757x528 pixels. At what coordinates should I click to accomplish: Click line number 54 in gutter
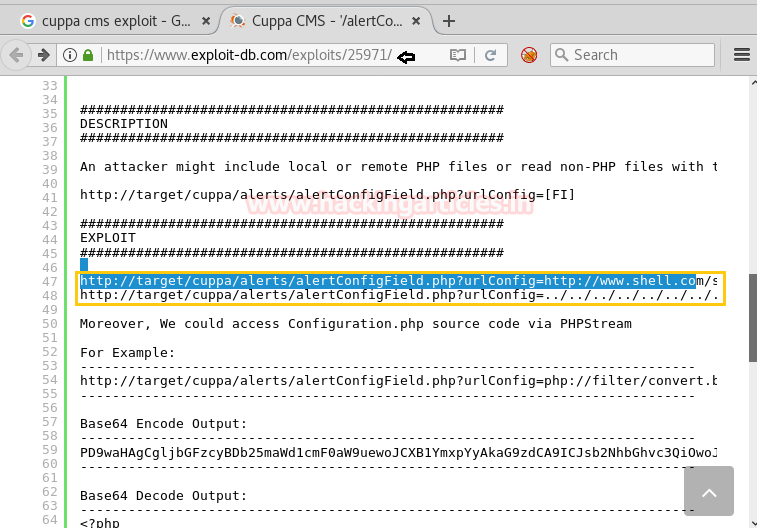point(50,380)
